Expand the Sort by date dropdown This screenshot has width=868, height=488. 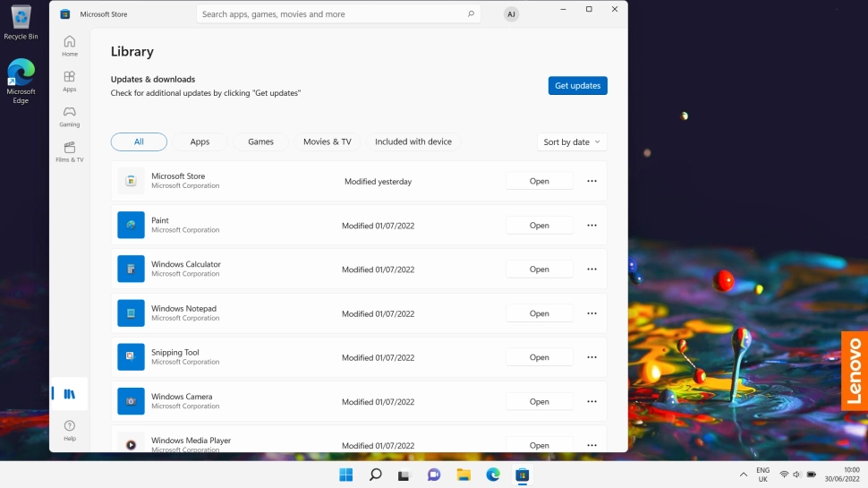pos(572,141)
